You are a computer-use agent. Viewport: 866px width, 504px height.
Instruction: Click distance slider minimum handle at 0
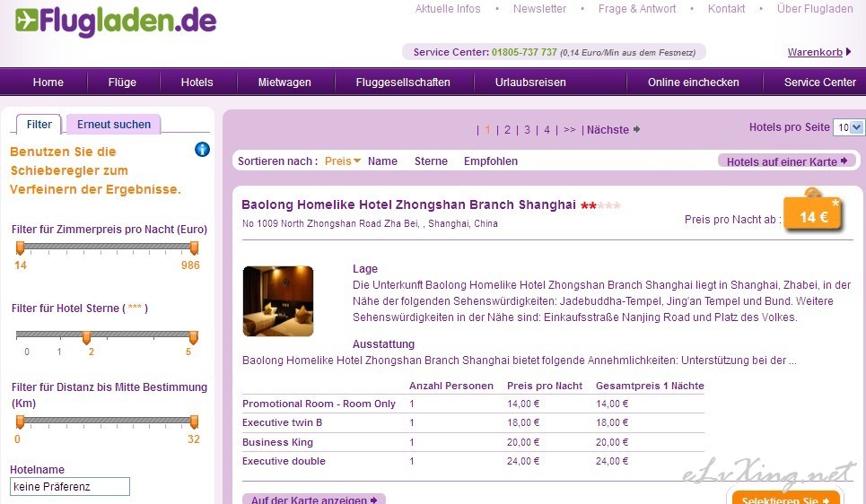21,421
